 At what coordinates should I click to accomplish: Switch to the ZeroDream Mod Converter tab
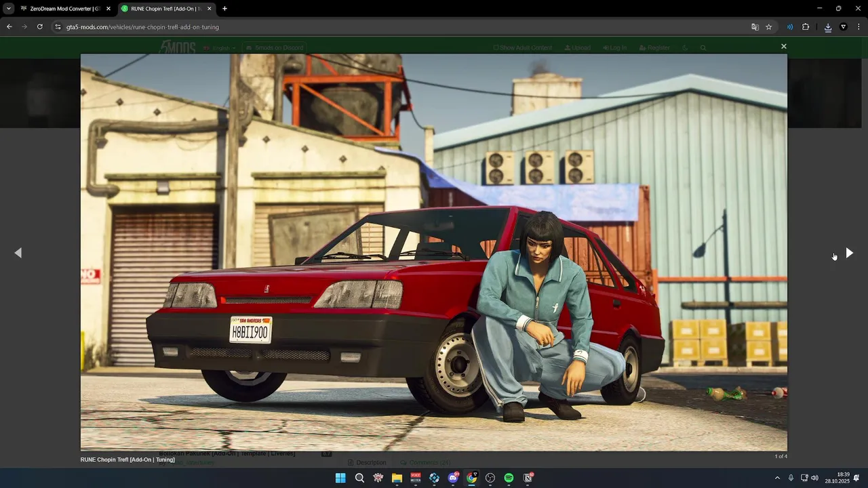(x=66, y=9)
